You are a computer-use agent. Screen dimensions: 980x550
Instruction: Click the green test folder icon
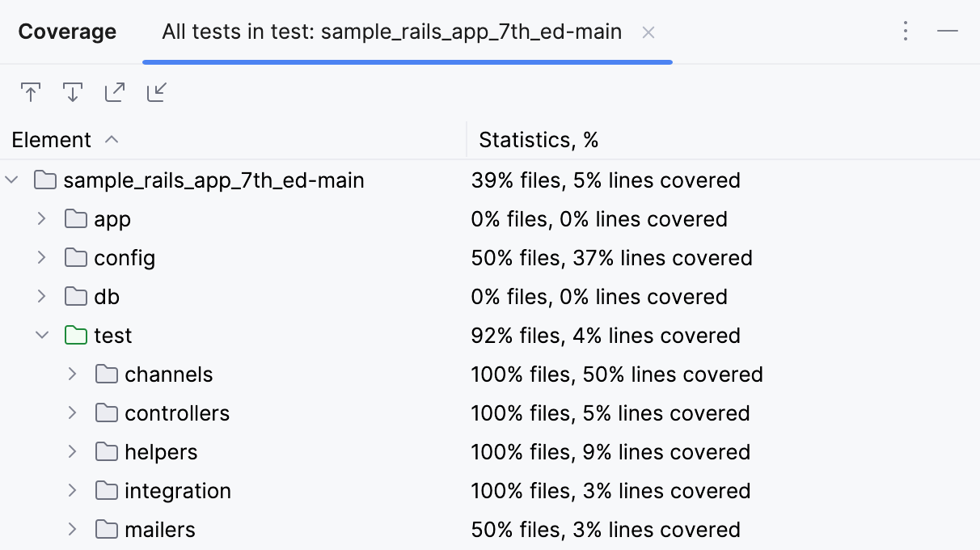pyautogui.click(x=76, y=335)
